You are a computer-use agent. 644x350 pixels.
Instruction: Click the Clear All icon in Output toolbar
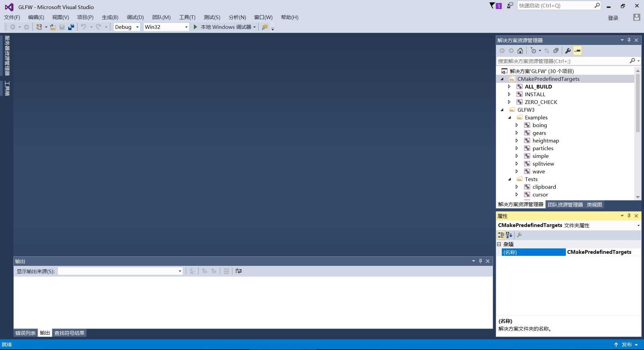pyautogui.click(x=226, y=271)
